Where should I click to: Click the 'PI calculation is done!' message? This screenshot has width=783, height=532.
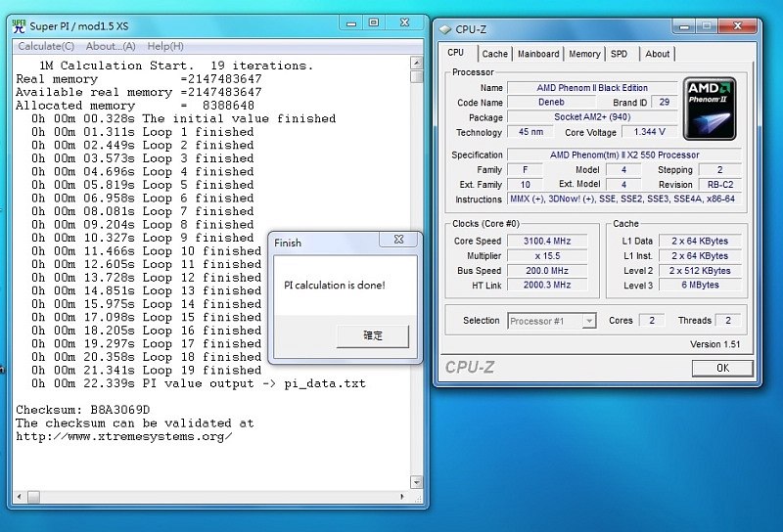335,286
